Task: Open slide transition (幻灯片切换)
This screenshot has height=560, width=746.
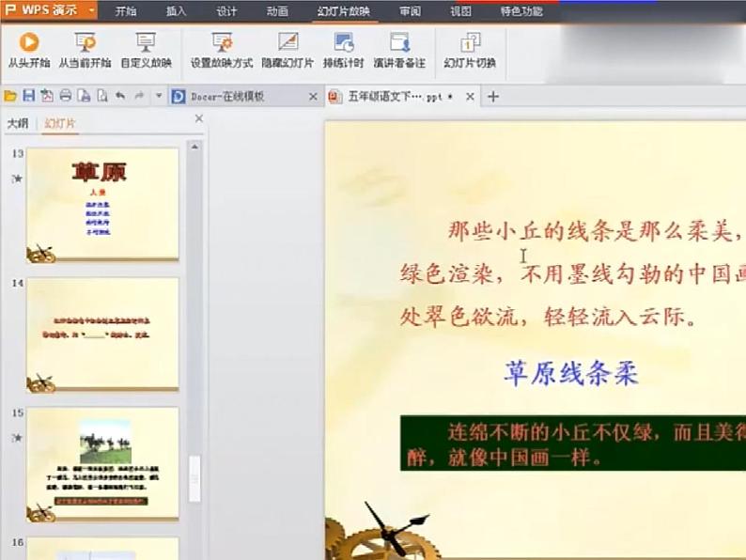Action: pyautogui.click(x=470, y=50)
